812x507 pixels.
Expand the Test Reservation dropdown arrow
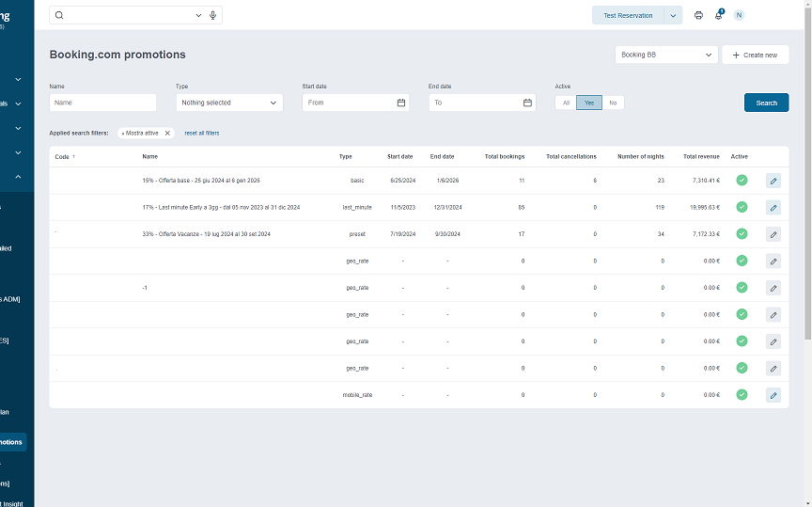tap(673, 15)
